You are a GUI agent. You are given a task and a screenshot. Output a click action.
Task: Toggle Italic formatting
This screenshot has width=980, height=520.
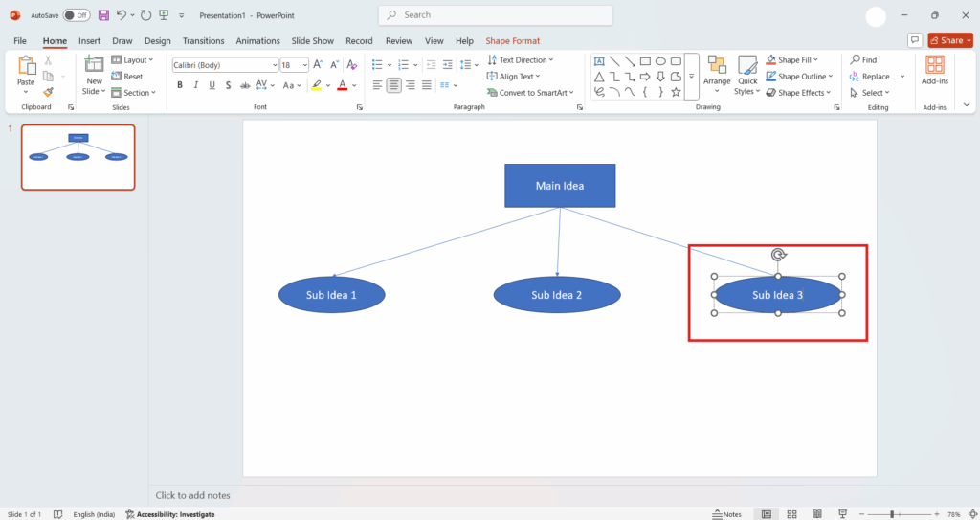[195, 85]
